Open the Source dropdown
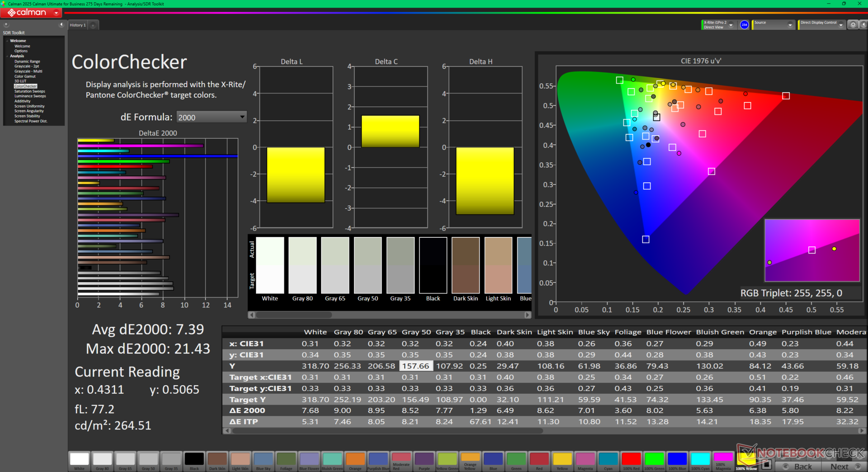This screenshot has height=472, width=868. [790, 25]
